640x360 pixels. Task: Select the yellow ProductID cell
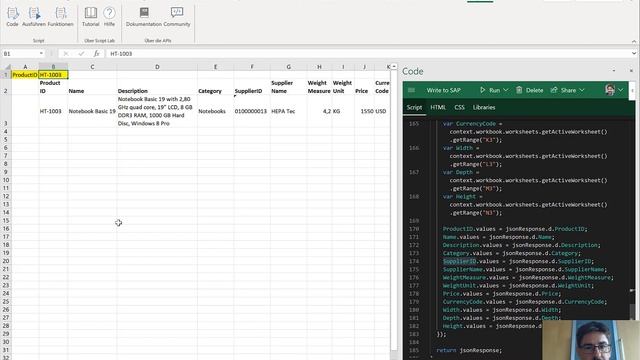[x=25, y=75]
